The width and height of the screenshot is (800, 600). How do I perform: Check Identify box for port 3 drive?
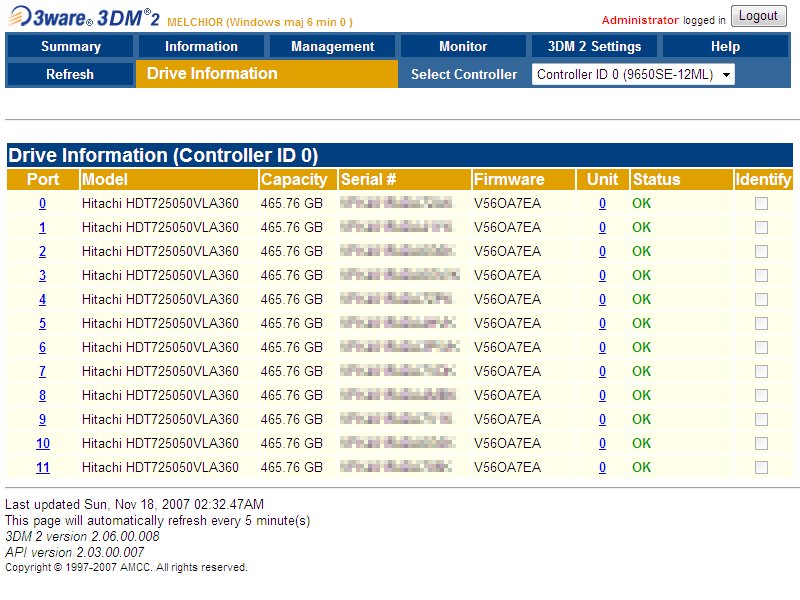(x=761, y=276)
